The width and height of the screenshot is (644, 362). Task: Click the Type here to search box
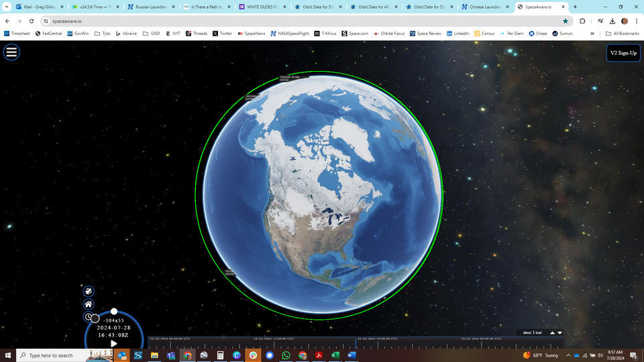tap(64, 355)
